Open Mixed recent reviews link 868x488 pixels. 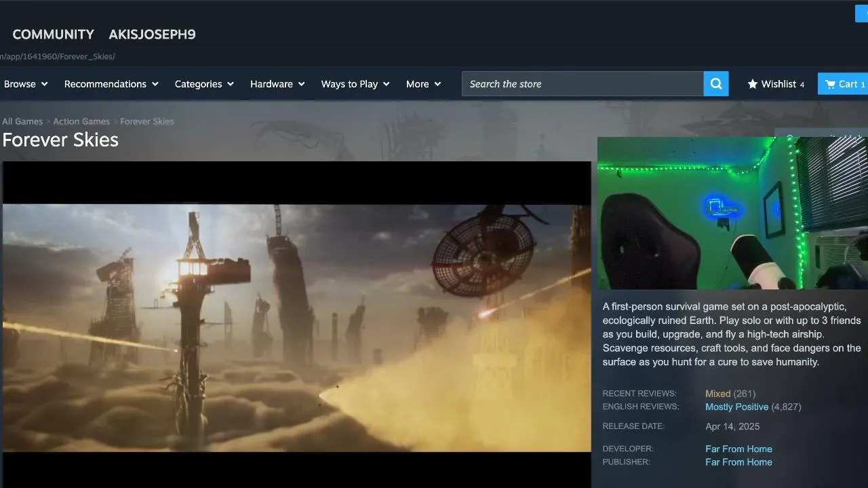click(x=718, y=394)
